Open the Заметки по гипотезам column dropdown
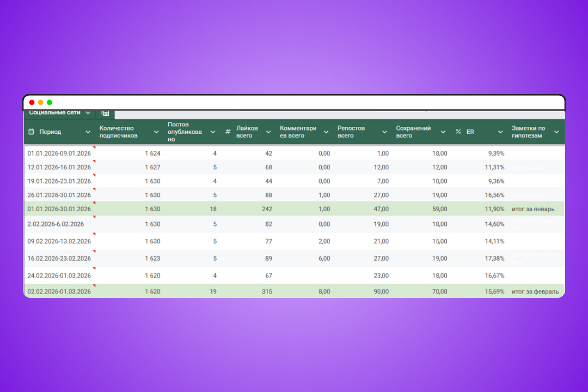588x392 pixels. (556, 132)
